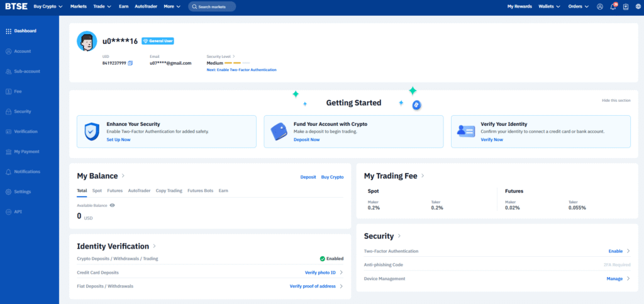The width and height of the screenshot is (644, 304).
Task: Click Verify photo ID link
Action: click(x=320, y=273)
